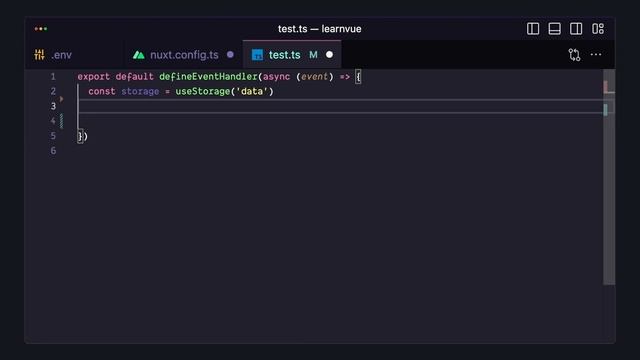Click the macOS window traffic light buttons

41,29
